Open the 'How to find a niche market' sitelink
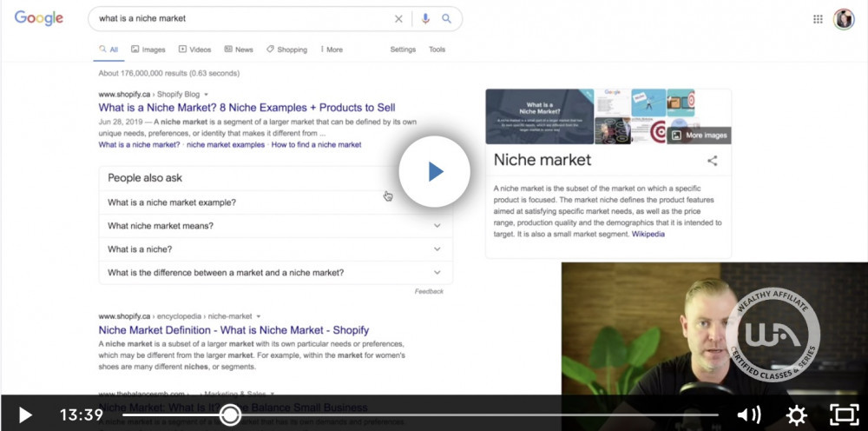The width and height of the screenshot is (868, 431). tap(316, 144)
